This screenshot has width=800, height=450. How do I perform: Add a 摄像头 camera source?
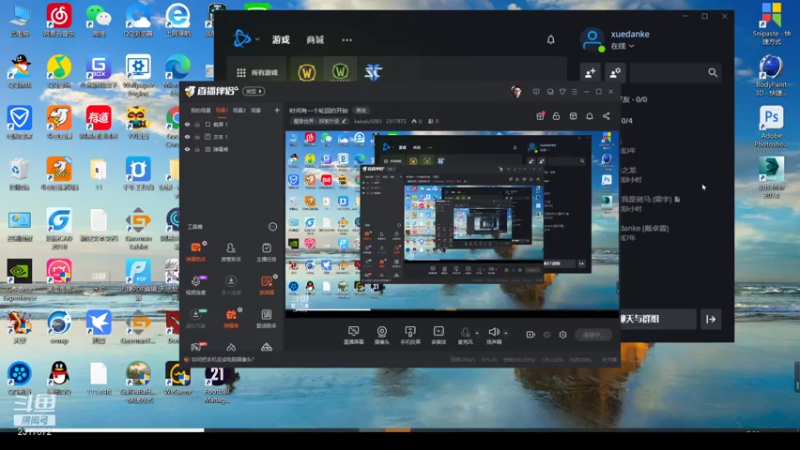coord(382,335)
